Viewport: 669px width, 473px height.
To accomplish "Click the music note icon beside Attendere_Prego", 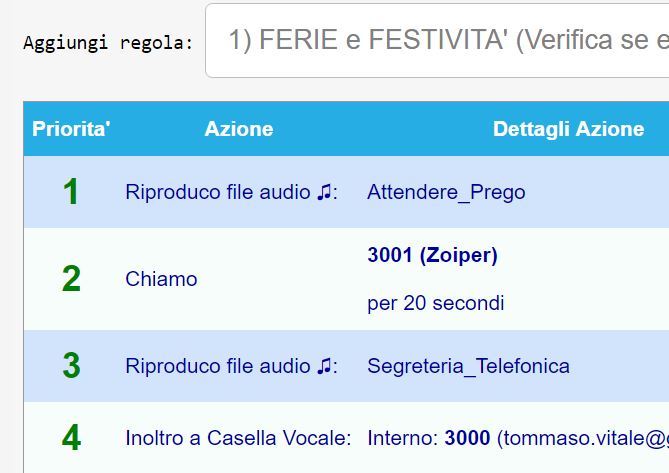I will 324,192.
